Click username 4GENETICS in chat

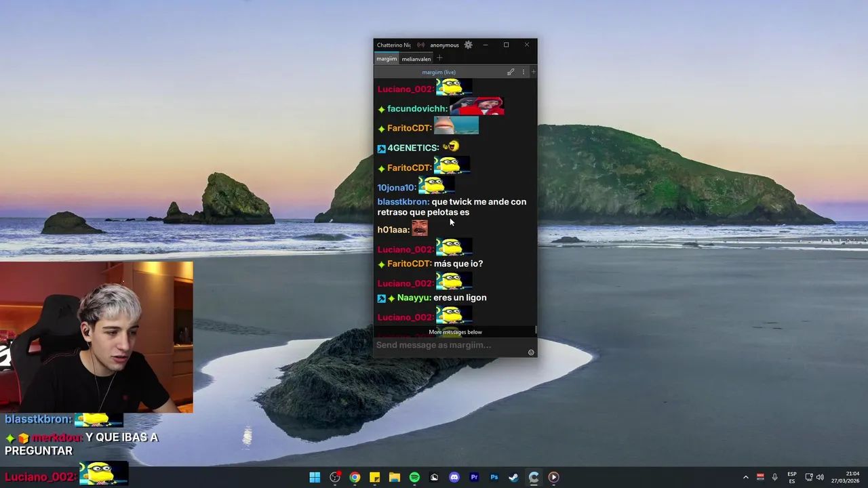click(413, 148)
